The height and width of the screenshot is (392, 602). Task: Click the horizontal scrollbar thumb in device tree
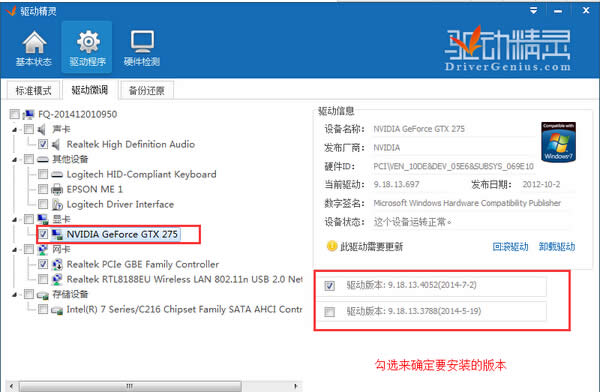pos(130,386)
